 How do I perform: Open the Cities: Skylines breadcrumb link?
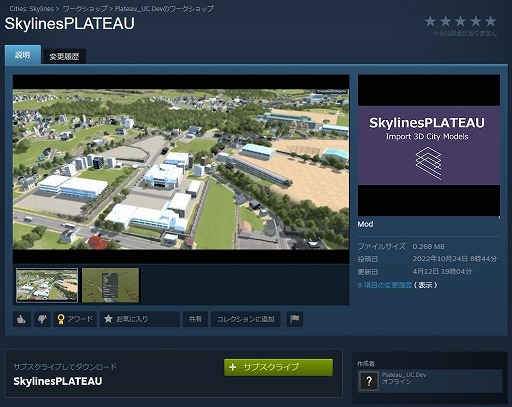pos(31,9)
